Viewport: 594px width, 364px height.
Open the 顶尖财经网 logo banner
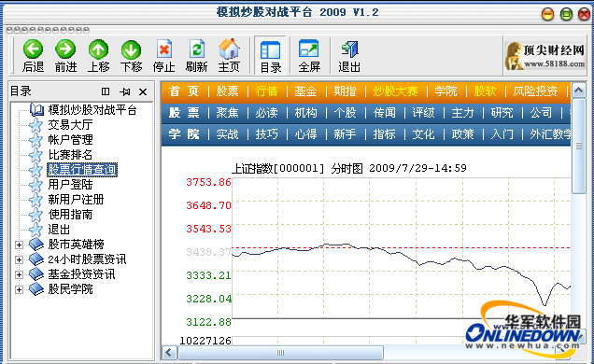point(545,56)
